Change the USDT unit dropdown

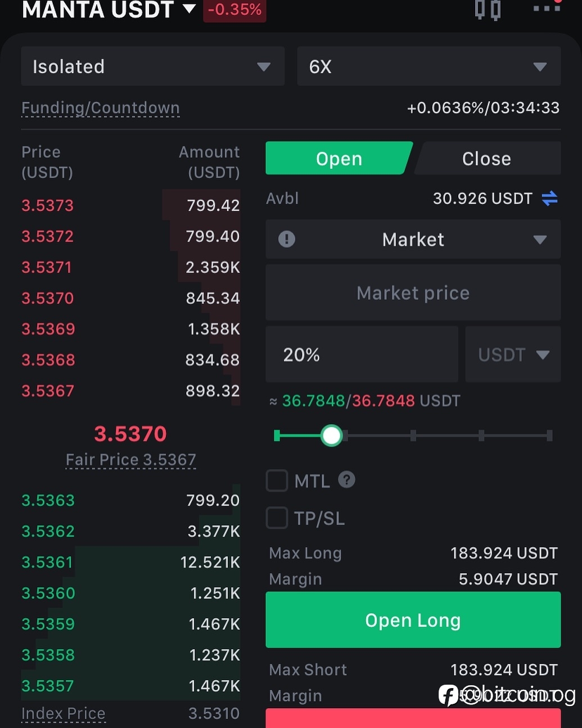point(513,354)
